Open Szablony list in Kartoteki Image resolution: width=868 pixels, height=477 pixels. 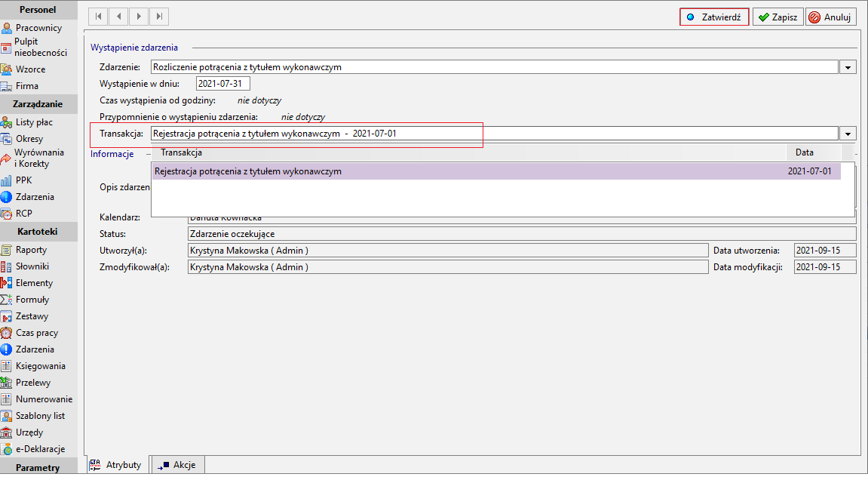click(32, 416)
